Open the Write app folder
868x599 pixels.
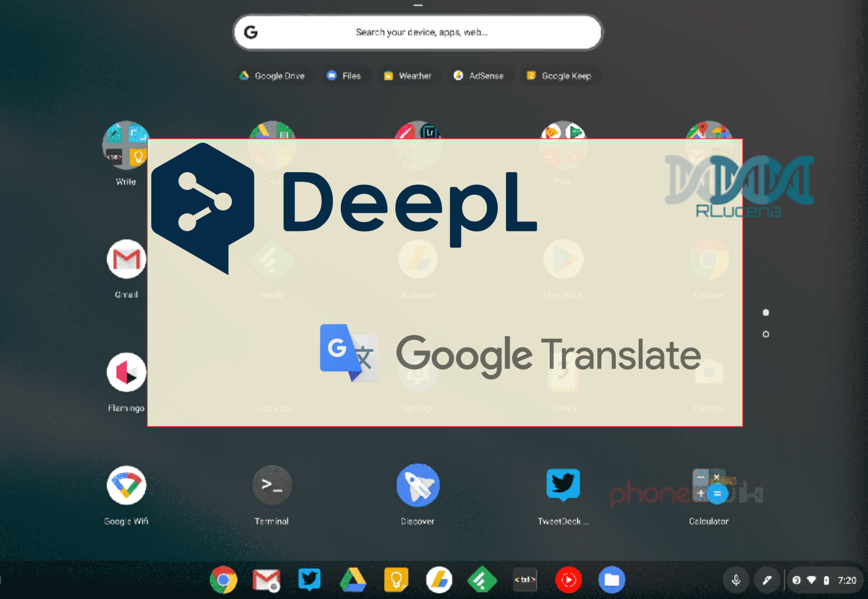(x=126, y=145)
